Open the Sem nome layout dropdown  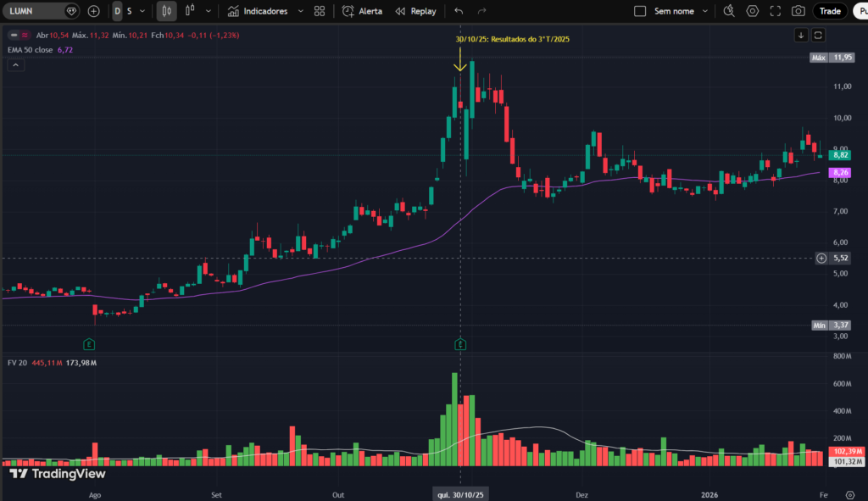tap(706, 11)
